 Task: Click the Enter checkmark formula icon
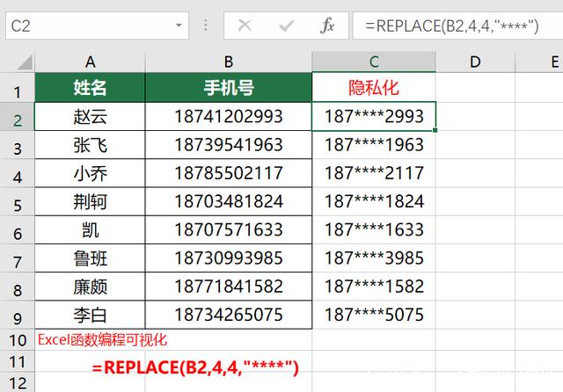(x=286, y=25)
